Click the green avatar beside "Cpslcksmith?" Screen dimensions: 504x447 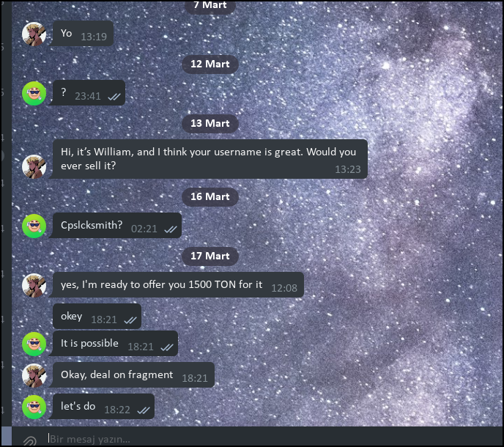coord(34,226)
